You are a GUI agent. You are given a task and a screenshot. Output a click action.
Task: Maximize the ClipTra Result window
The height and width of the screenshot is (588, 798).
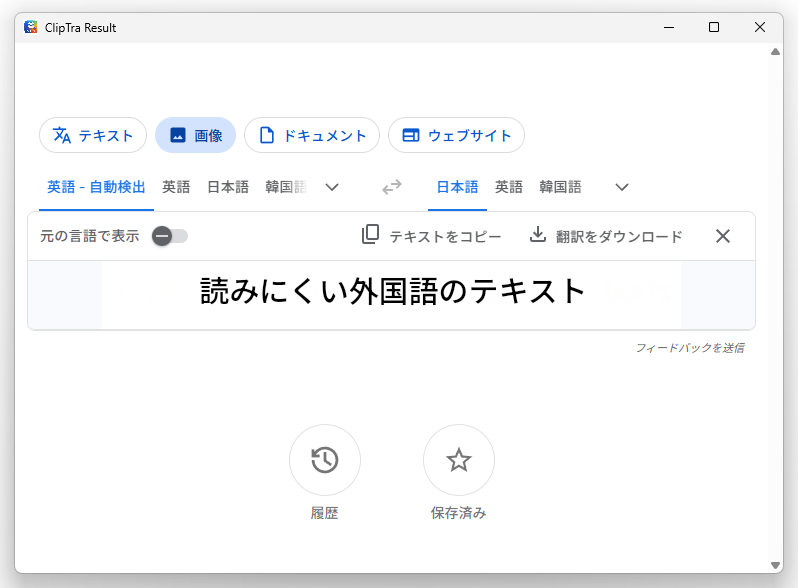tap(714, 27)
